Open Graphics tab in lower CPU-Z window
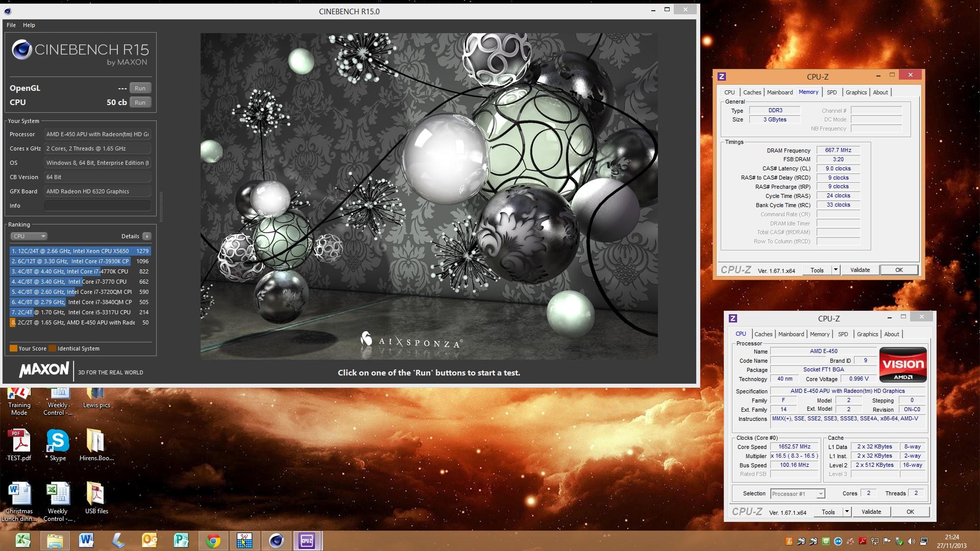980x551 pixels. tap(867, 334)
